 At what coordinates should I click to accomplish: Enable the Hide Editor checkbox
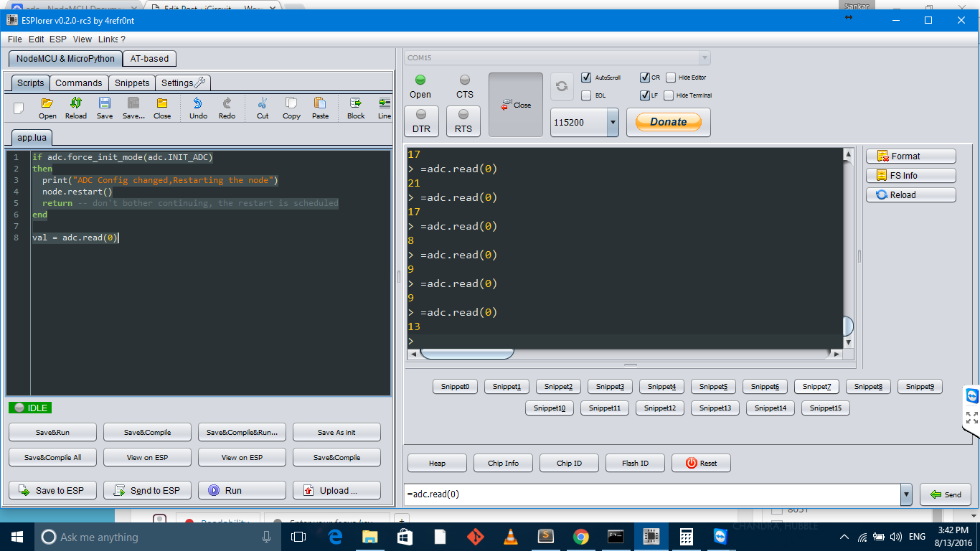point(671,78)
